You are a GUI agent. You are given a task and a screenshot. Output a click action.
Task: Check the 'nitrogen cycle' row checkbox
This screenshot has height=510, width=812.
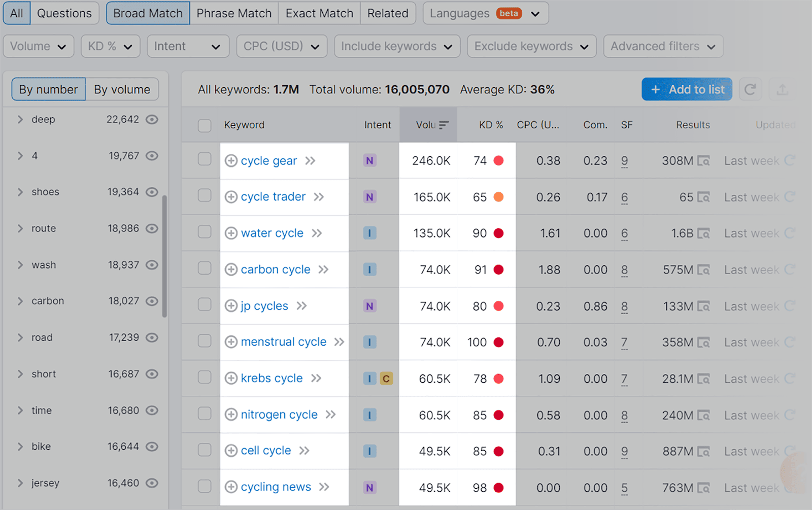pyautogui.click(x=205, y=414)
